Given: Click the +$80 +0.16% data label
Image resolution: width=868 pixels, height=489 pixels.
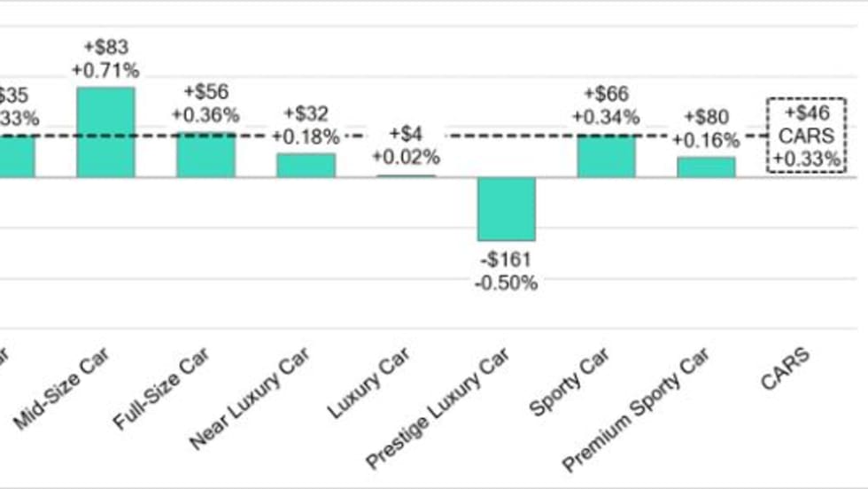Looking at the screenshot, I should (x=706, y=128).
